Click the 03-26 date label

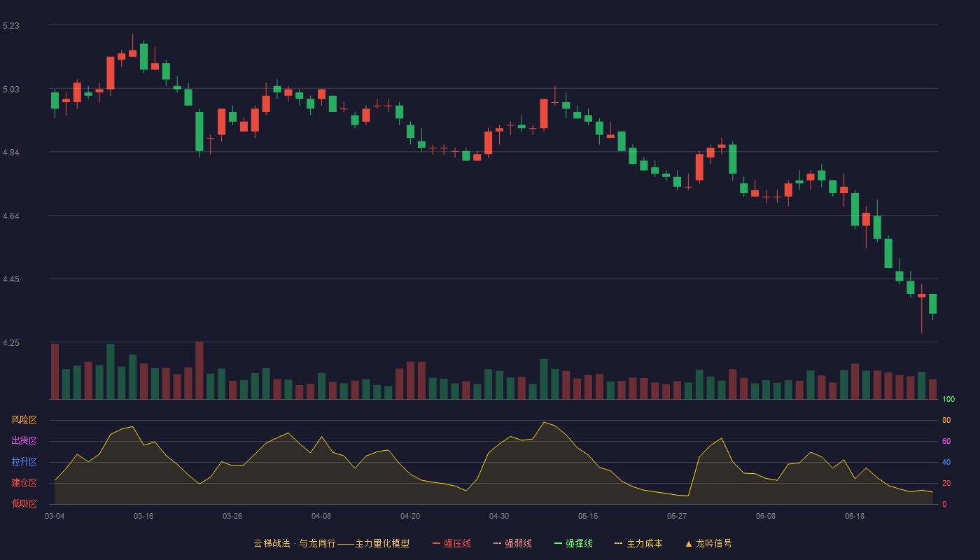point(232,516)
